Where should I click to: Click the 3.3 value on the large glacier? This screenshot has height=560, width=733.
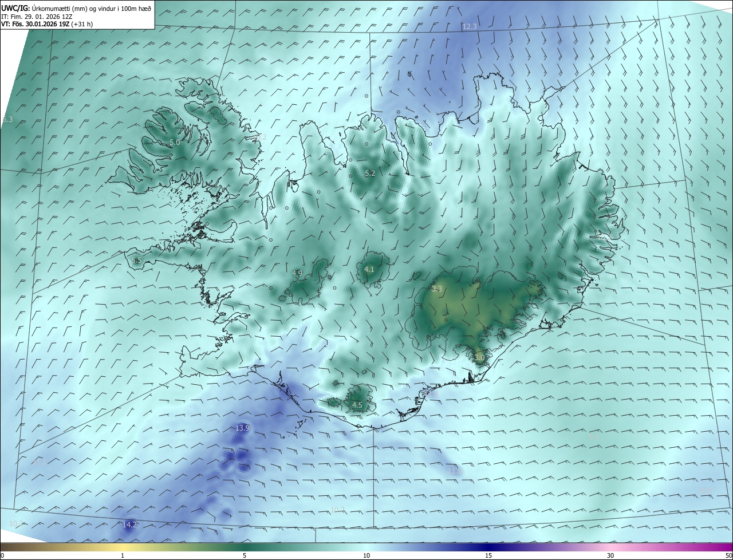[x=437, y=289]
